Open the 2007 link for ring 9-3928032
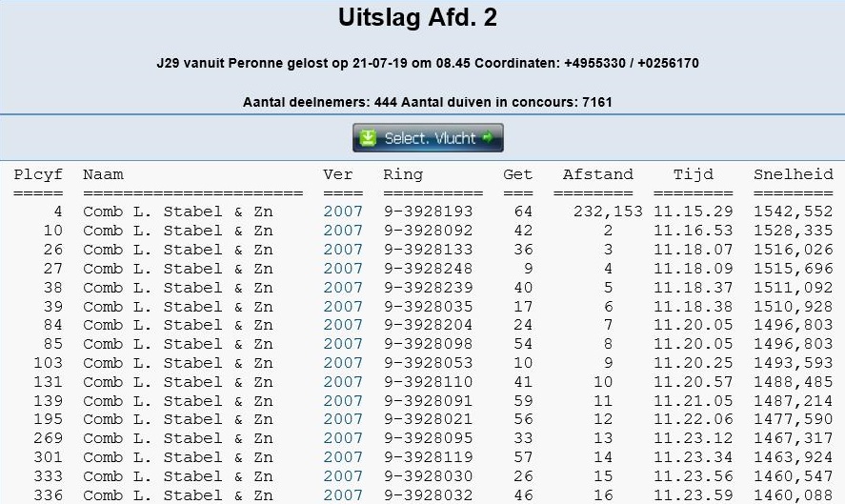The image size is (845, 504). pyautogui.click(x=343, y=495)
